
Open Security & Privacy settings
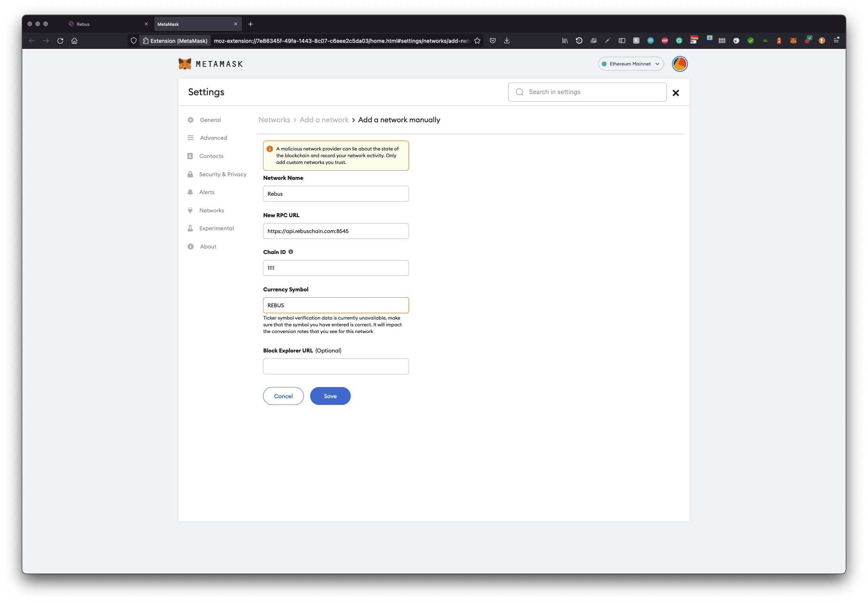click(223, 174)
